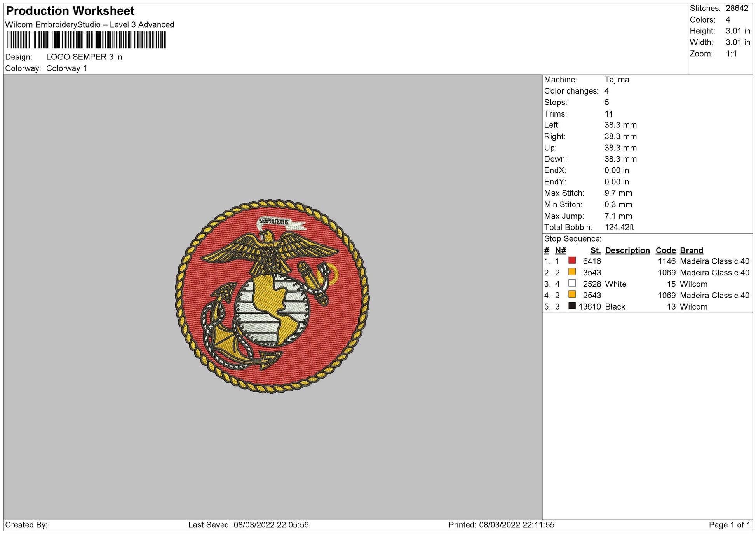Click the Page 1 of 1 label
This screenshot has width=756, height=534.
pyautogui.click(x=729, y=525)
